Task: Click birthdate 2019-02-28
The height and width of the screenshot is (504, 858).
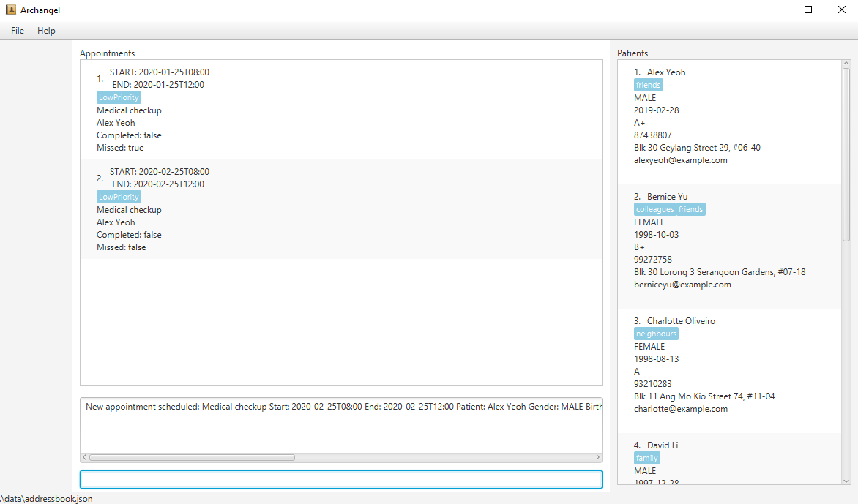Action: (656, 110)
